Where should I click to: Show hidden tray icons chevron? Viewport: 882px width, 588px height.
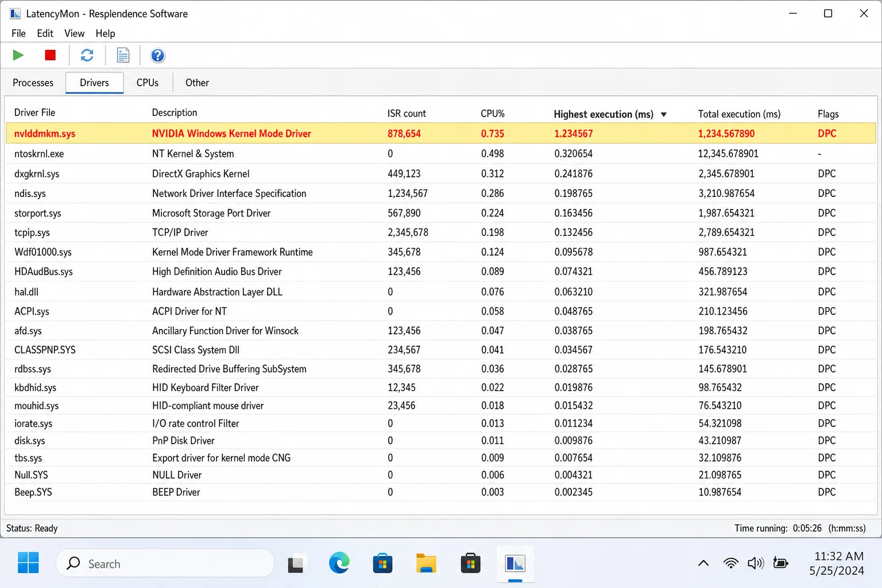(703, 563)
